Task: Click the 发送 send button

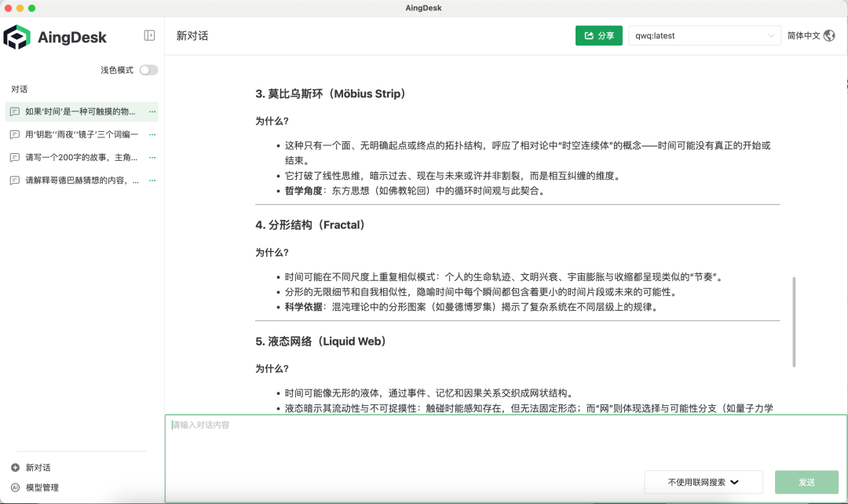Action: coord(806,482)
